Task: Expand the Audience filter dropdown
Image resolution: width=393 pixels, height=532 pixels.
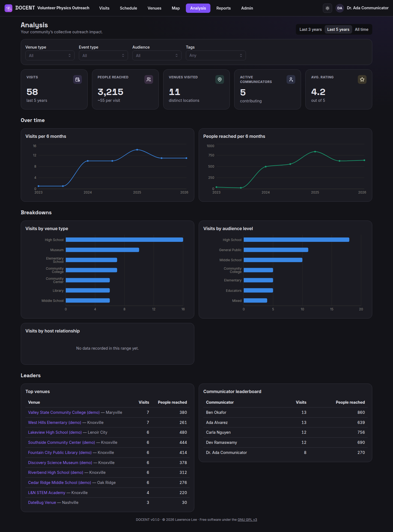Action: pos(157,55)
